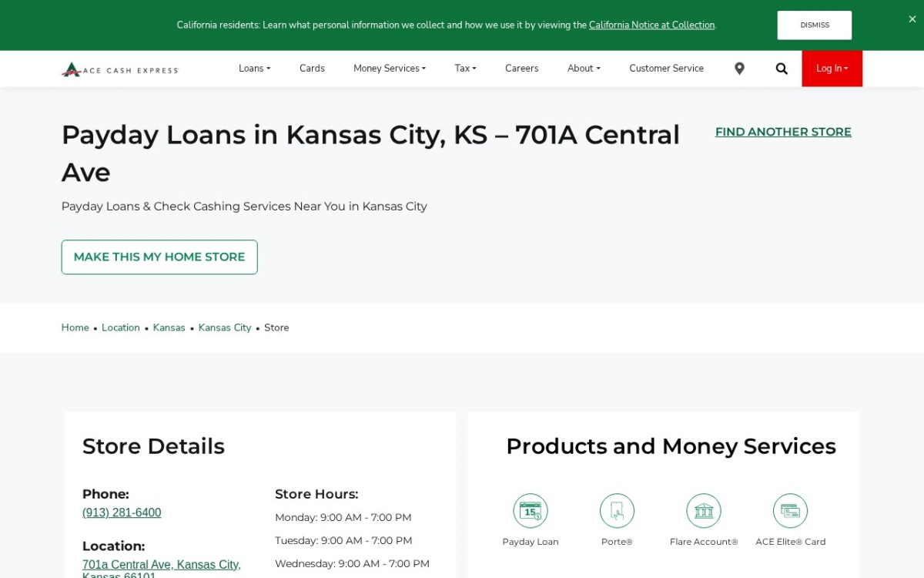Open the Log In dropdown
Viewport: 924px width, 578px height.
tap(832, 69)
